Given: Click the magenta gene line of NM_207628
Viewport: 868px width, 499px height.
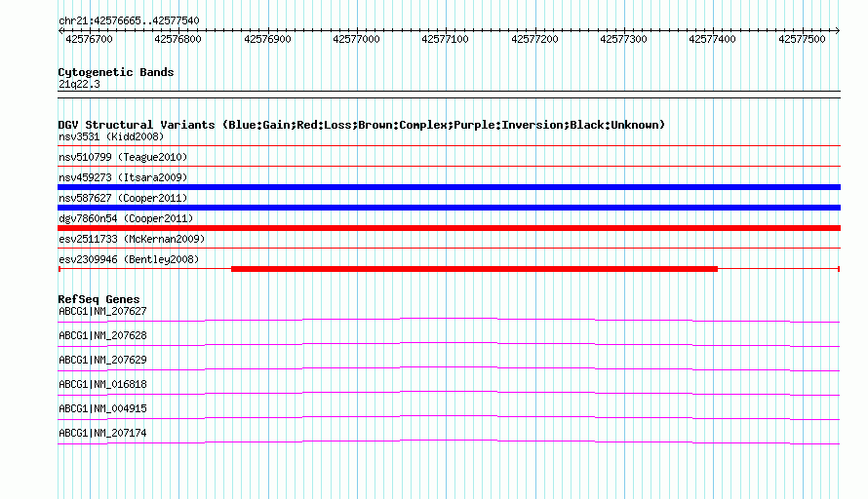Looking at the screenshot, I should tap(449, 342).
